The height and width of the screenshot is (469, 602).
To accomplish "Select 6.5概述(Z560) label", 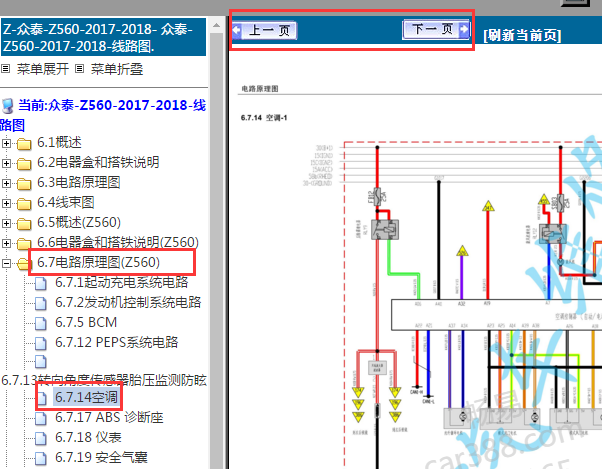I will pos(79,222).
